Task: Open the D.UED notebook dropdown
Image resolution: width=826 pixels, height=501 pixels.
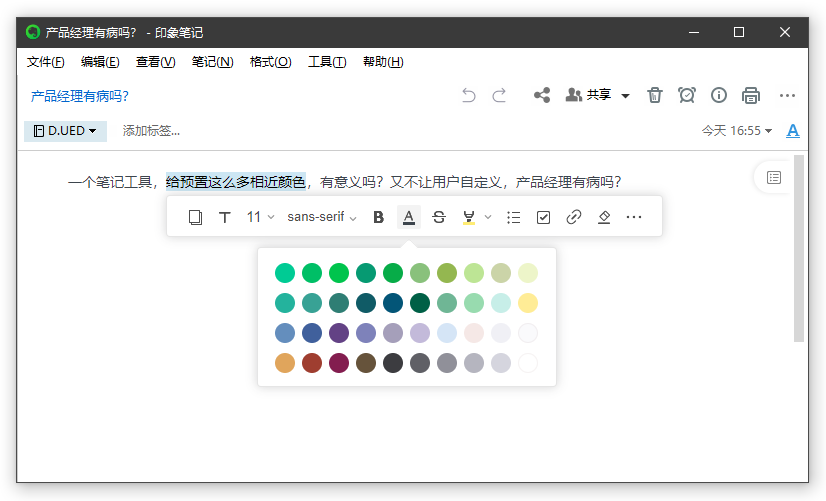Action: [65, 131]
